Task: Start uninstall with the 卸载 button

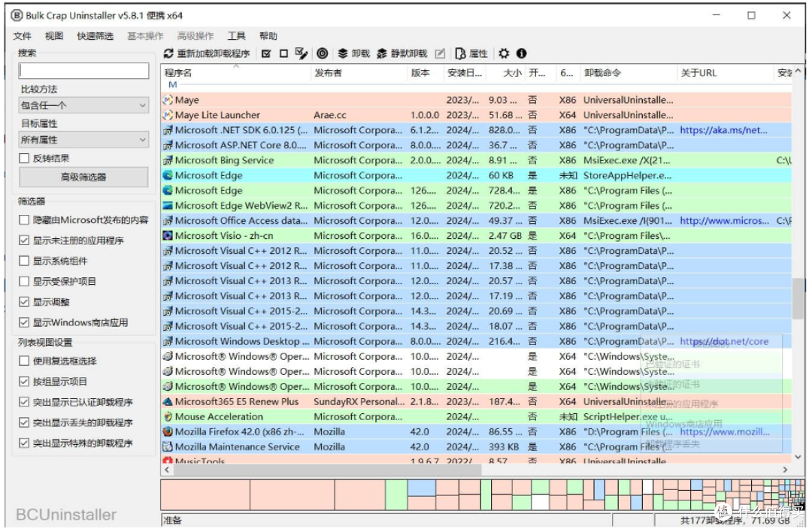Action: pyautogui.click(x=353, y=53)
